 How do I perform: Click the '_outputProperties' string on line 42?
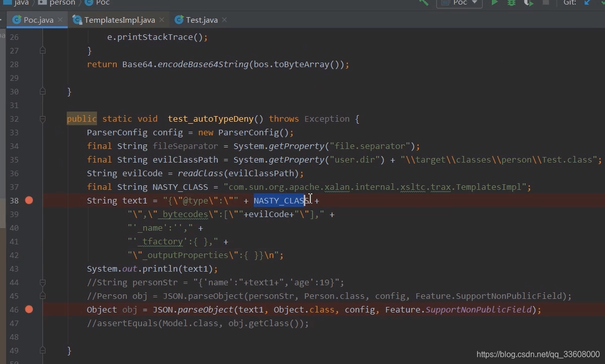[185, 255]
